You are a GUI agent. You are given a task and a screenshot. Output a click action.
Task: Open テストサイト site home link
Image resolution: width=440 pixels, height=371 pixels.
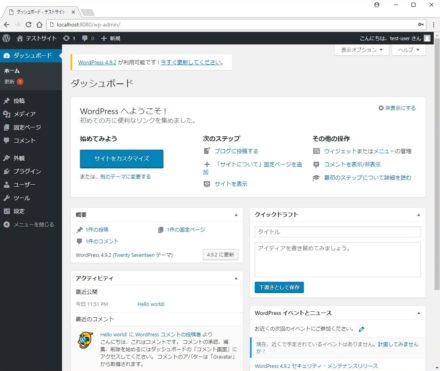point(37,38)
